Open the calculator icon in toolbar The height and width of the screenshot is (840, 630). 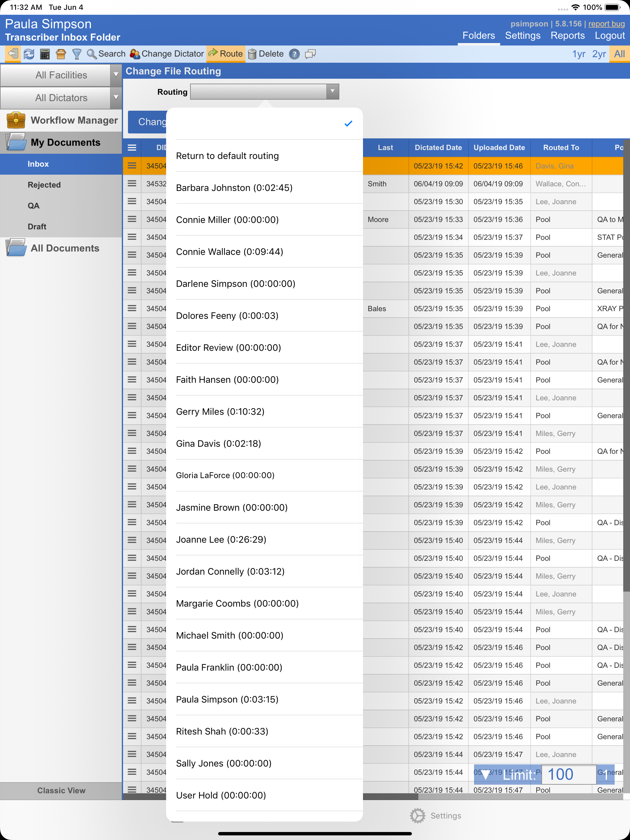pyautogui.click(x=45, y=54)
